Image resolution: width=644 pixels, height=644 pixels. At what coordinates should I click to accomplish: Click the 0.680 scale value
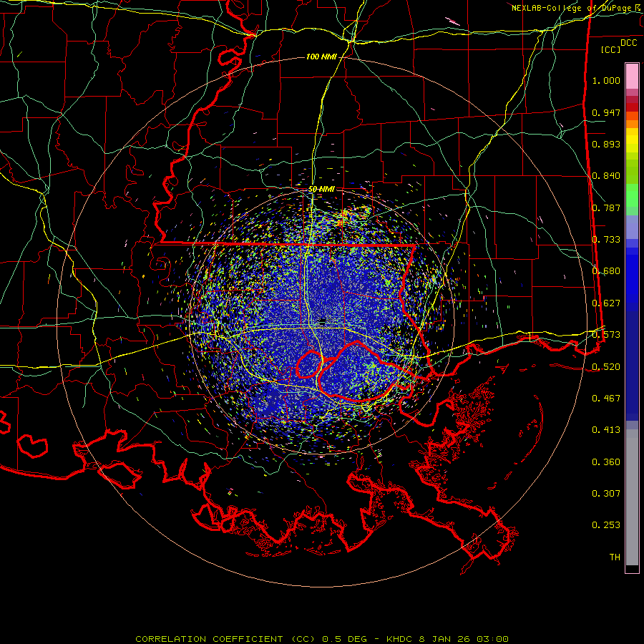606,271
